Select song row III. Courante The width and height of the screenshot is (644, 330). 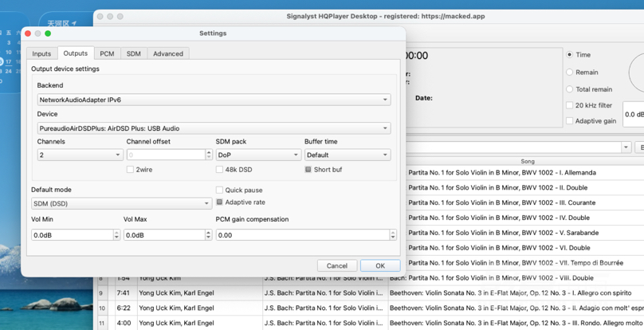tap(525, 202)
